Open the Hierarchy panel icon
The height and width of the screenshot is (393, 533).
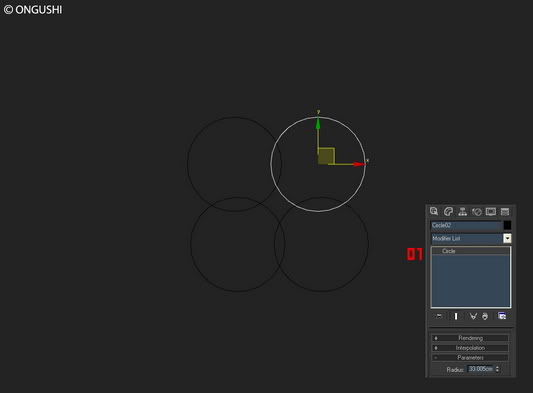point(462,211)
